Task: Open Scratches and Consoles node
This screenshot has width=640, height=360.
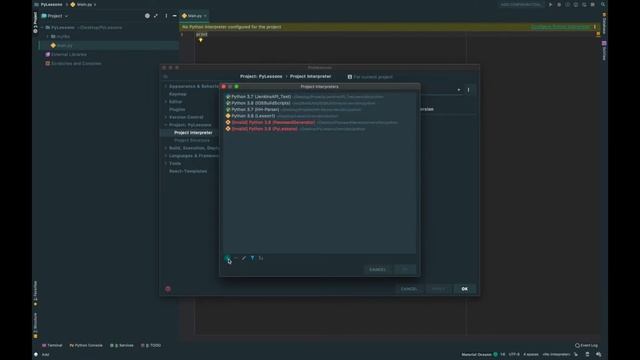Action: (x=73, y=63)
